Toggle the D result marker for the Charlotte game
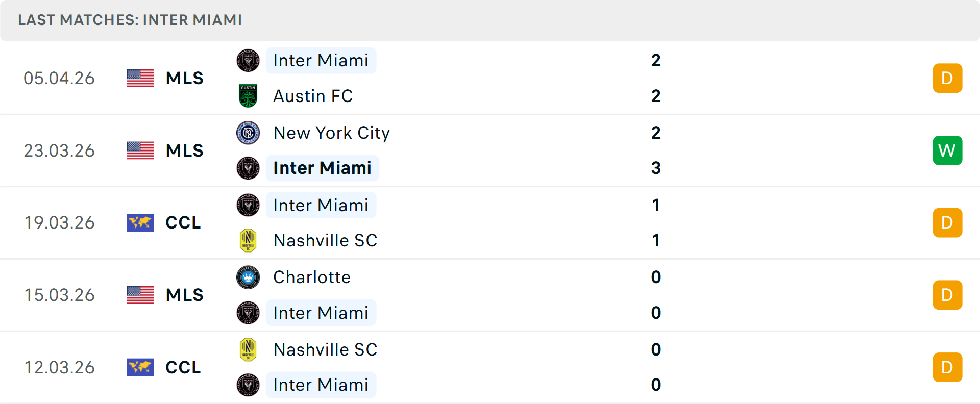Viewport: 980px width, 404px height. coord(947,295)
